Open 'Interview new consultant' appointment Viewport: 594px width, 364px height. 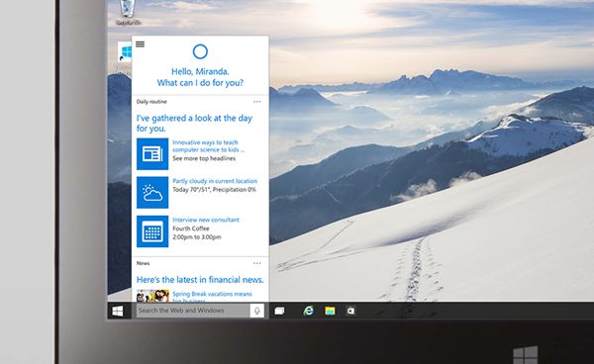pos(206,220)
